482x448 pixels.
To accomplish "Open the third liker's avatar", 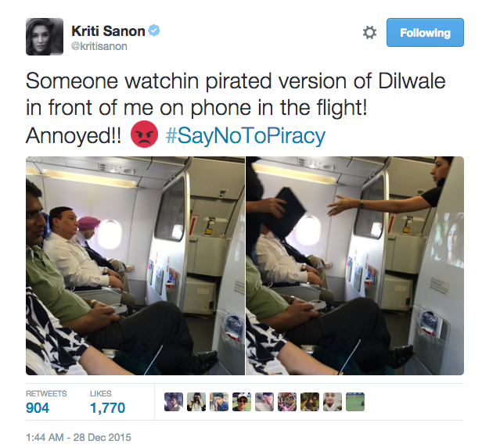I will click(x=219, y=402).
